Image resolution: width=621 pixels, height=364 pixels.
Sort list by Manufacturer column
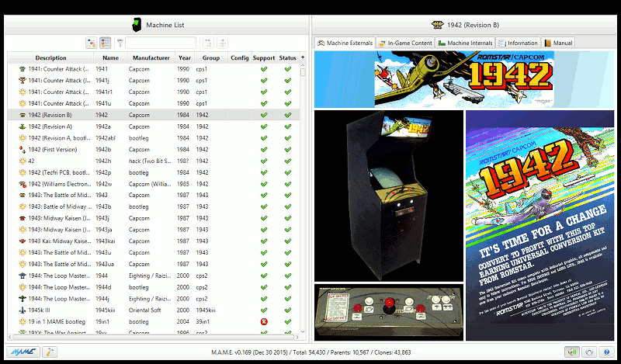[x=151, y=57]
